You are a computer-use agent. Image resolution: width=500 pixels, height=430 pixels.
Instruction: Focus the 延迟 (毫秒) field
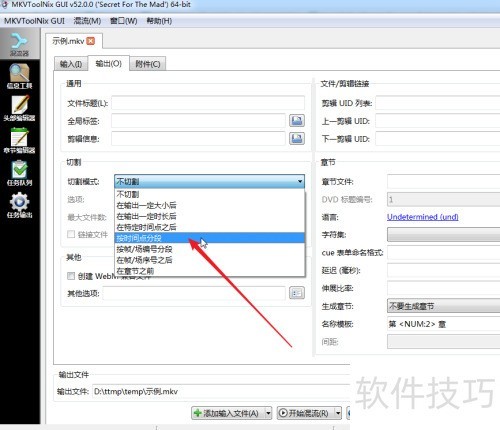443,270
